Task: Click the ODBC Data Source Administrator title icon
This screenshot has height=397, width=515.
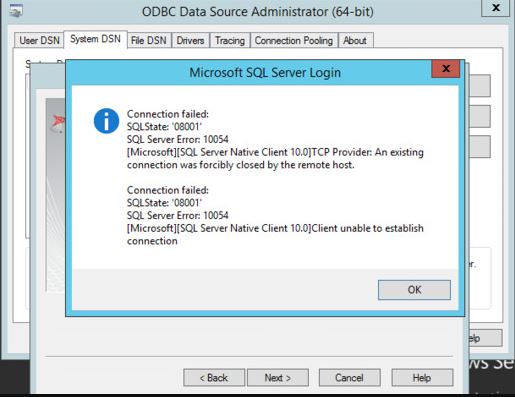Action: (16, 11)
